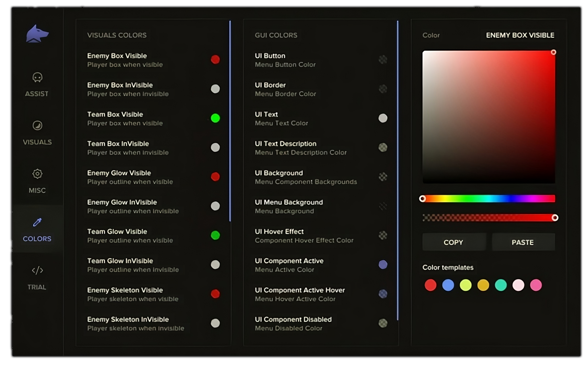This screenshot has height=368, width=588.
Task: Select the blue color template
Action: (448, 285)
